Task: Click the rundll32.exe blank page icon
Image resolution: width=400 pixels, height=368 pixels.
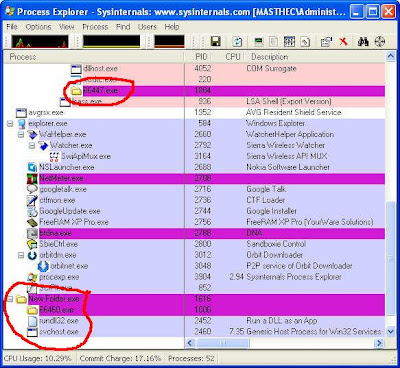Action: pyautogui.click(x=32, y=321)
